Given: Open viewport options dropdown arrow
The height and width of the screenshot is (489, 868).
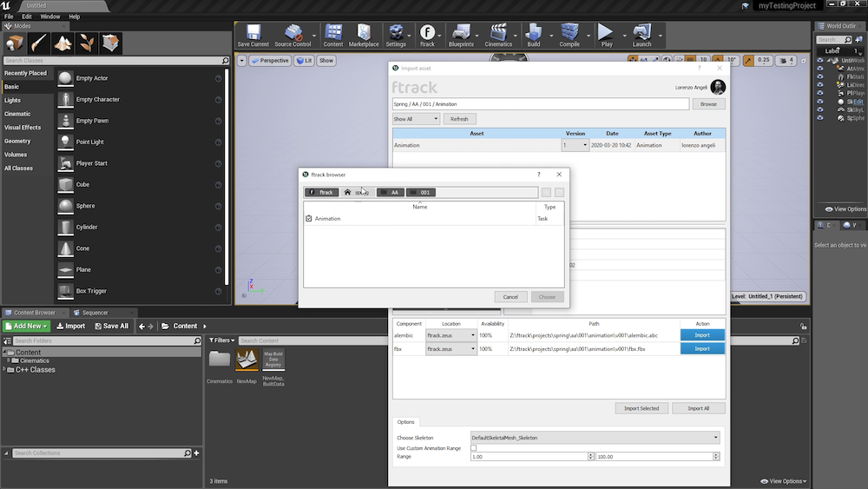Looking at the screenshot, I should tap(242, 60).
